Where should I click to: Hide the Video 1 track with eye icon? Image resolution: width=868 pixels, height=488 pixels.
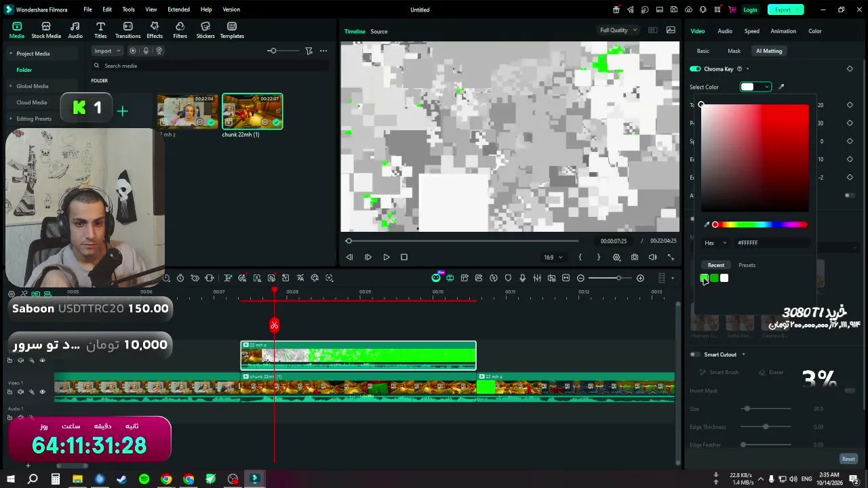(42, 392)
